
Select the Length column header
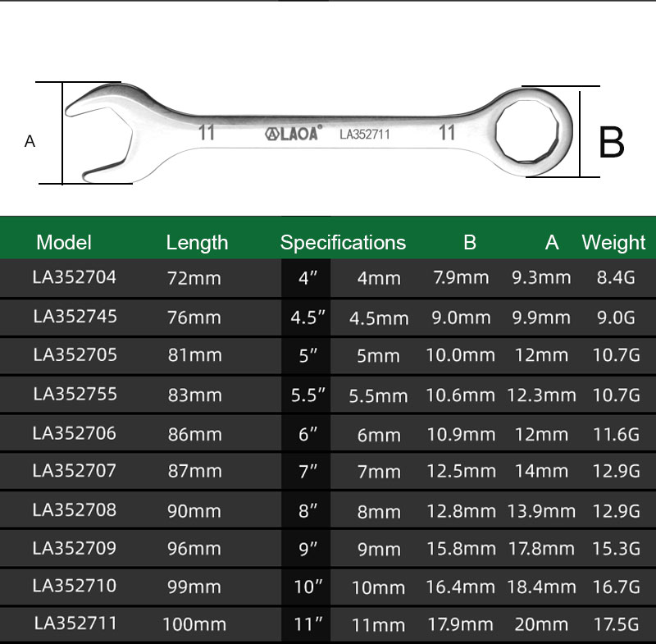click(x=197, y=242)
